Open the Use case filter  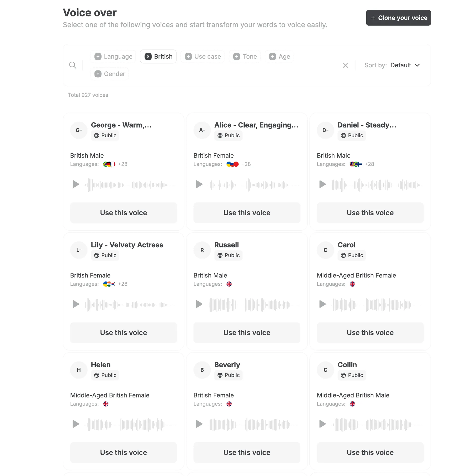(x=203, y=56)
